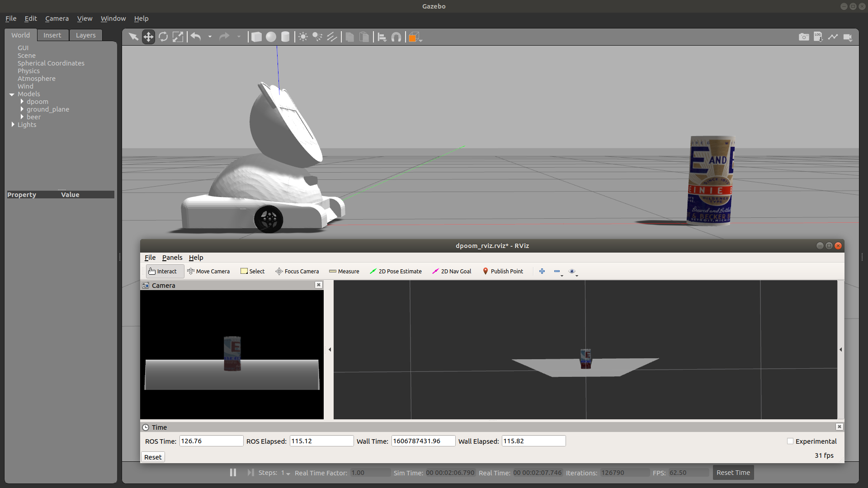
Task: Toggle the snap magnet tool
Action: (x=396, y=37)
